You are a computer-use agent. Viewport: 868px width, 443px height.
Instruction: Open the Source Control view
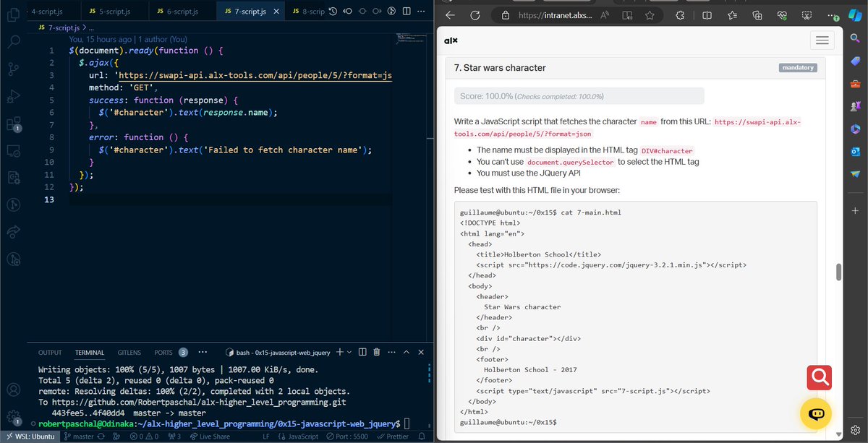pyautogui.click(x=12, y=69)
